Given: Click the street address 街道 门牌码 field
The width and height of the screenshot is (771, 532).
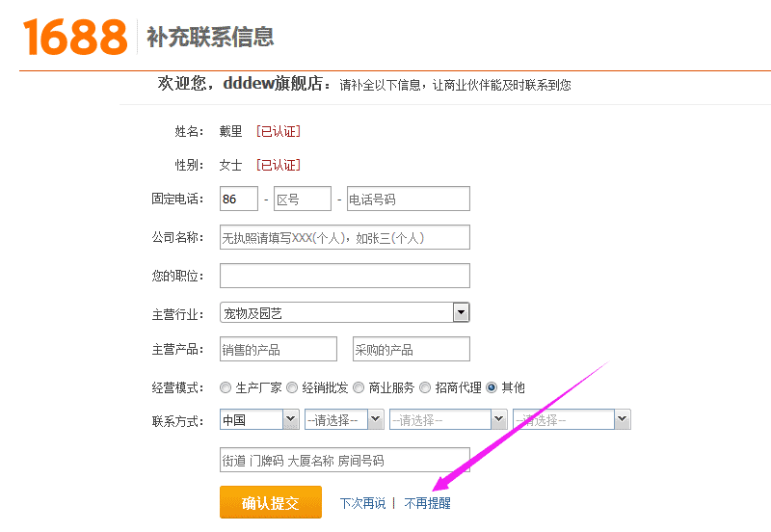Looking at the screenshot, I should point(345,460).
